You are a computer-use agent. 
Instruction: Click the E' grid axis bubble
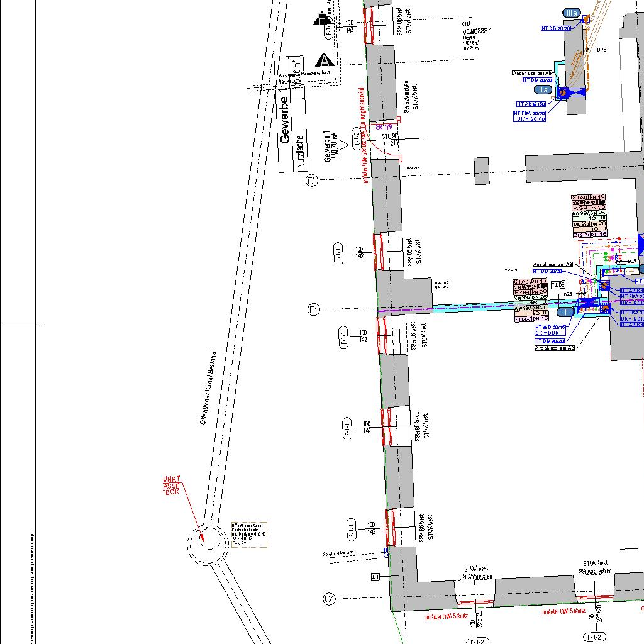click(x=311, y=180)
